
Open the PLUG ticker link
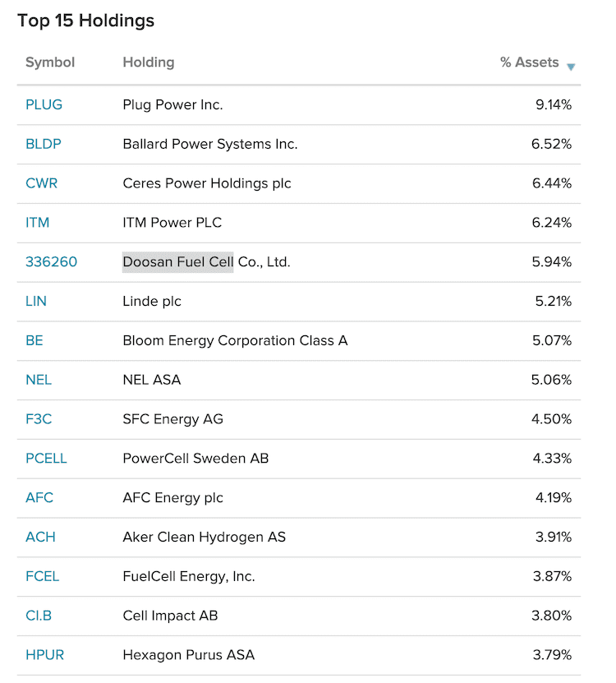pyautogui.click(x=44, y=104)
